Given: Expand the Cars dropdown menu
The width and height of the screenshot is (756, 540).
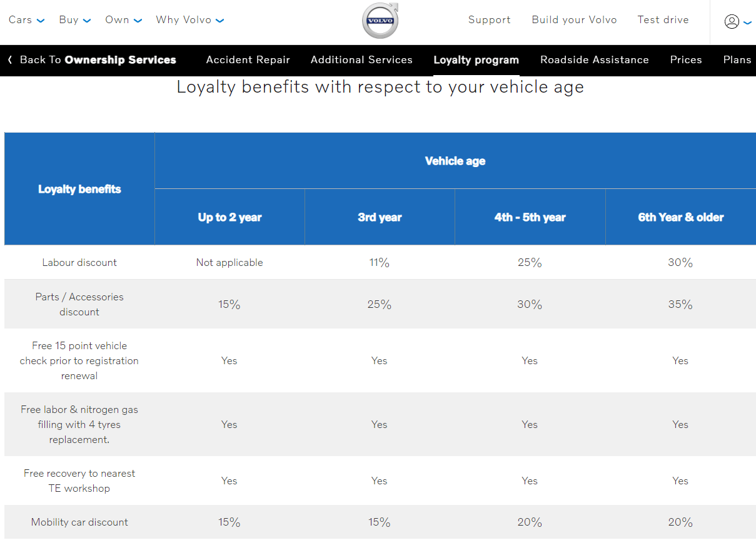Looking at the screenshot, I should [x=26, y=20].
